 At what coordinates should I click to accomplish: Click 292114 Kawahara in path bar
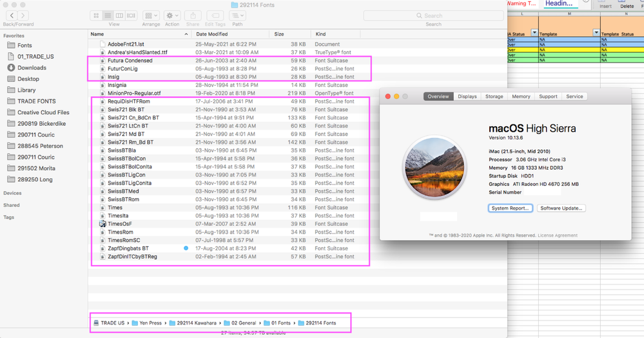click(193, 323)
